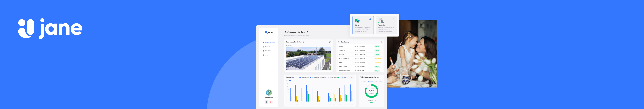Click info icon next to Sources de Production

303,42
